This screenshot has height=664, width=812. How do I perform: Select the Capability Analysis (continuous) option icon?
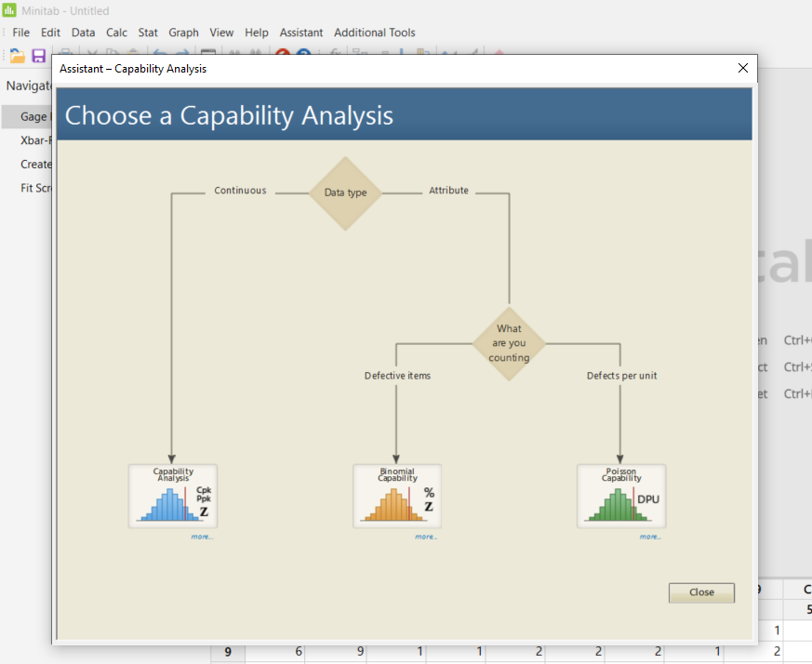pyautogui.click(x=172, y=496)
